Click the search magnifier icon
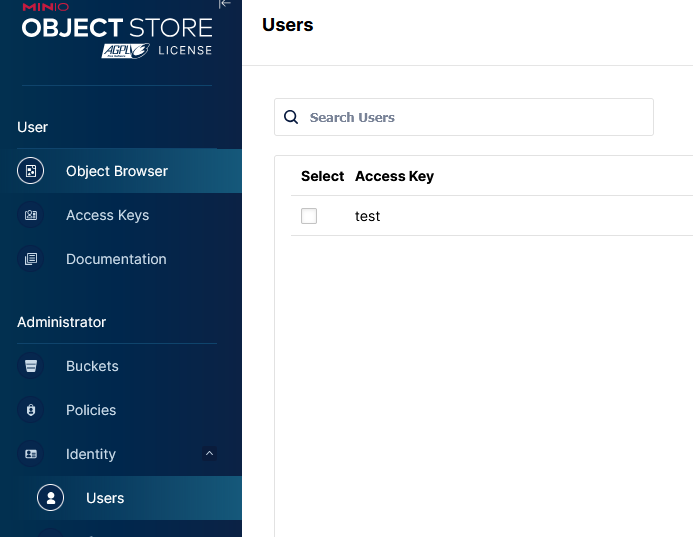The image size is (693, 537). (x=292, y=117)
